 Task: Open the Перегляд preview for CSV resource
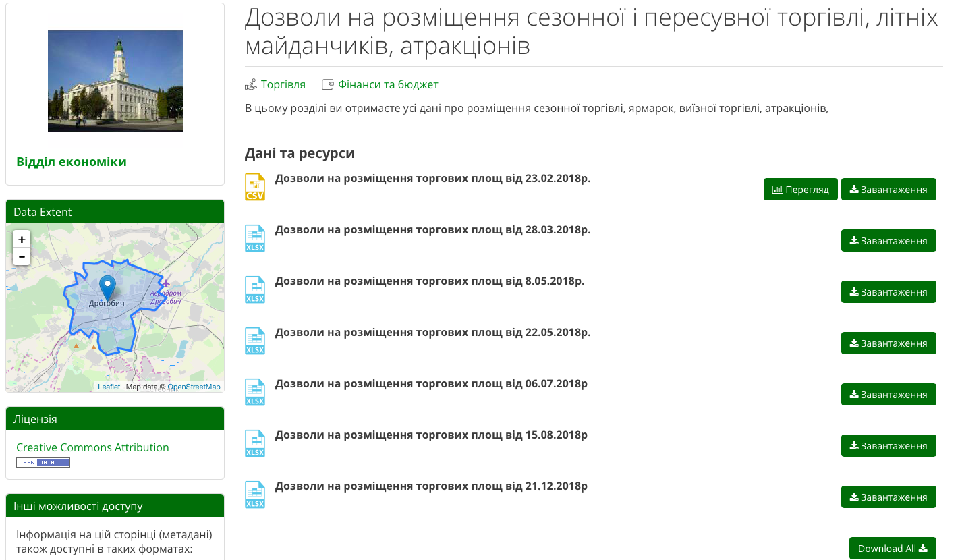click(800, 190)
